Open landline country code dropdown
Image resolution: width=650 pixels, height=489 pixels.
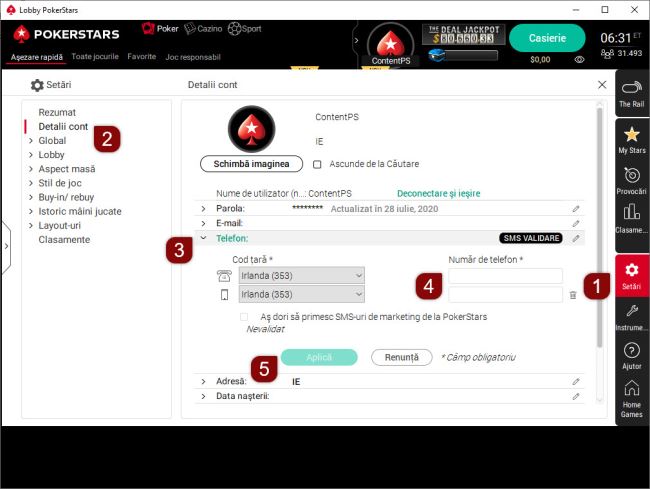coord(302,276)
